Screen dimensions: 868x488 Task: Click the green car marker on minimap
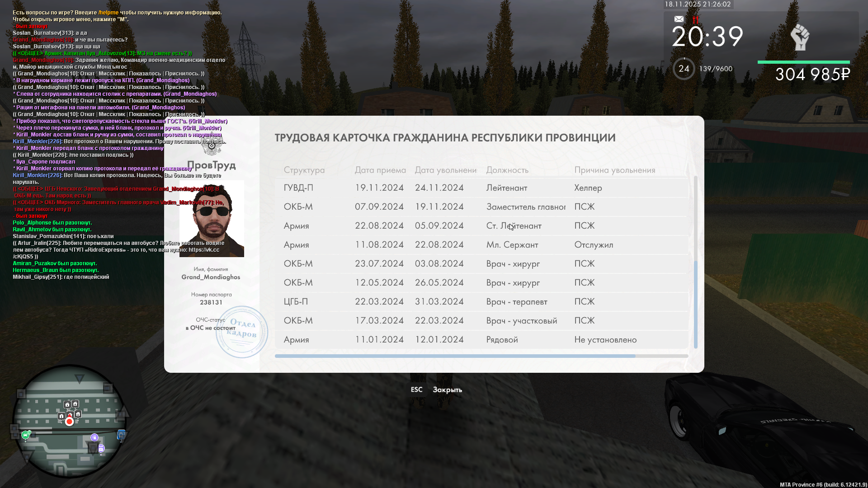pyautogui.click(x=25, y=435)
